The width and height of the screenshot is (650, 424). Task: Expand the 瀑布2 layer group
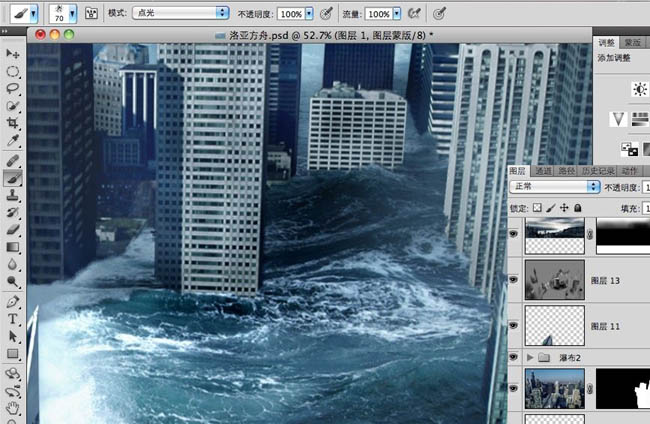530,356
